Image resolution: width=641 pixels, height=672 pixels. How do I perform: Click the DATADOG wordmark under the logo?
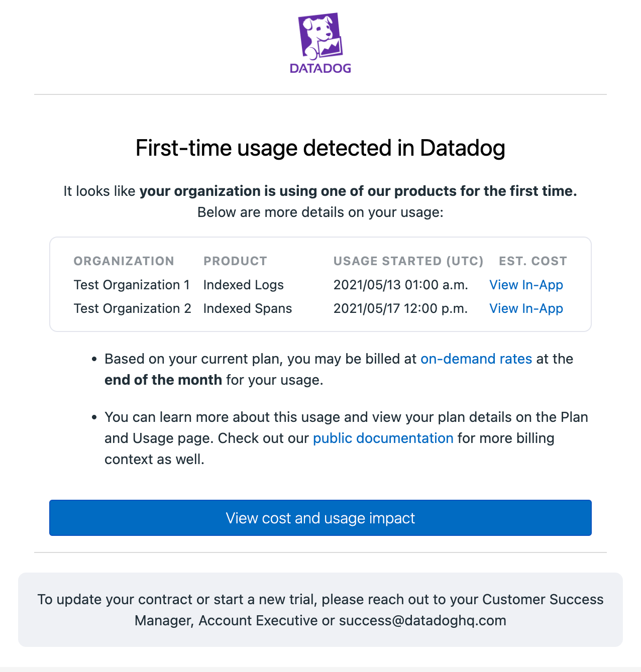pos(320,68)
